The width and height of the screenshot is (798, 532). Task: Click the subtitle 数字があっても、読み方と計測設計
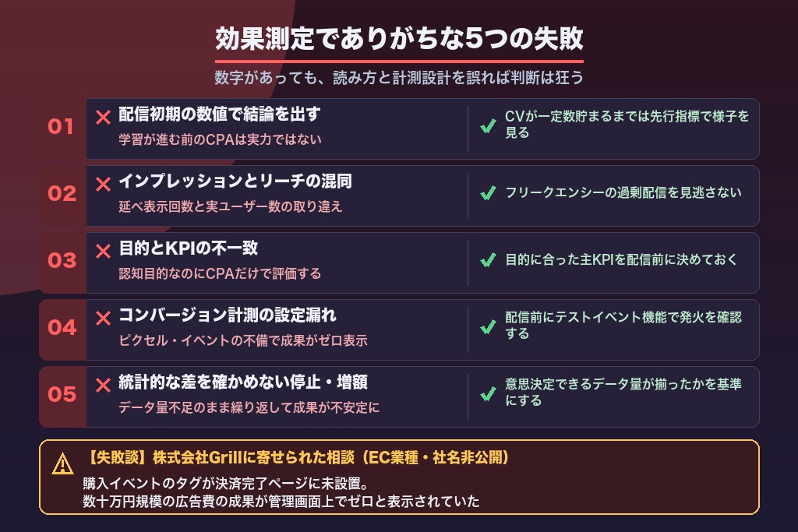(399, 78)
